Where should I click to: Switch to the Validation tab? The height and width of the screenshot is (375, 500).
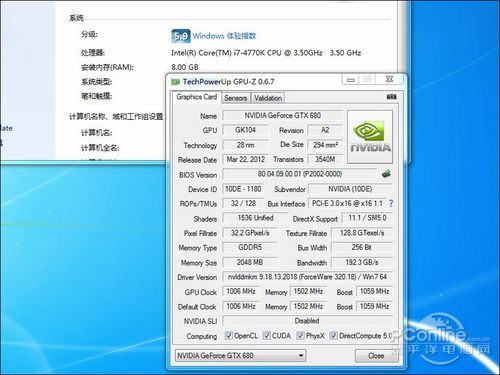pos(268,98)
